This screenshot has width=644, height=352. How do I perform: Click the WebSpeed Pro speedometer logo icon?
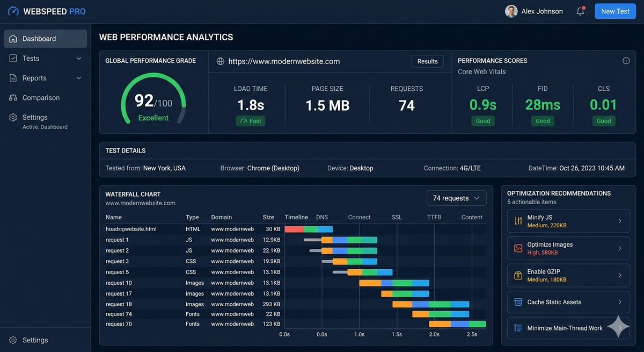pos(13,11)
